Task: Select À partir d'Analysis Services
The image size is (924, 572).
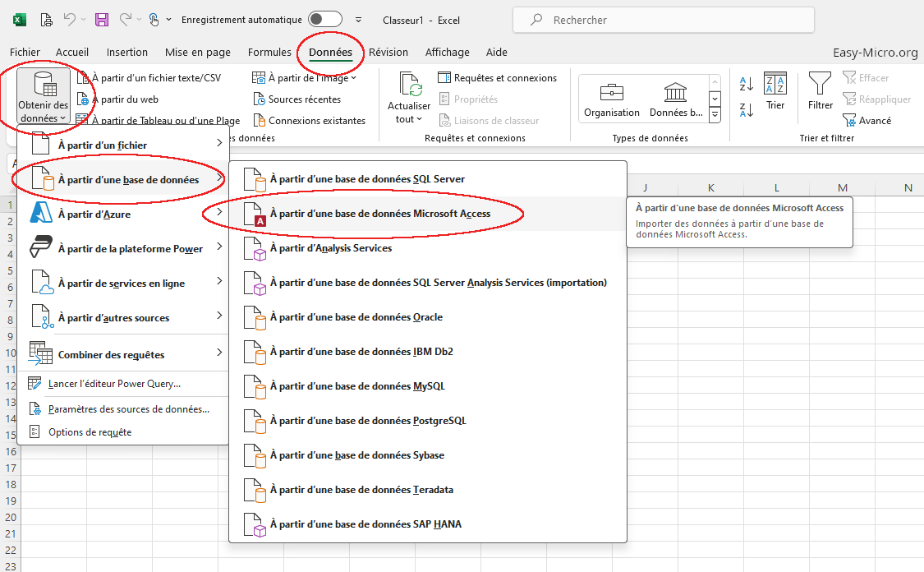Action: 427,248
